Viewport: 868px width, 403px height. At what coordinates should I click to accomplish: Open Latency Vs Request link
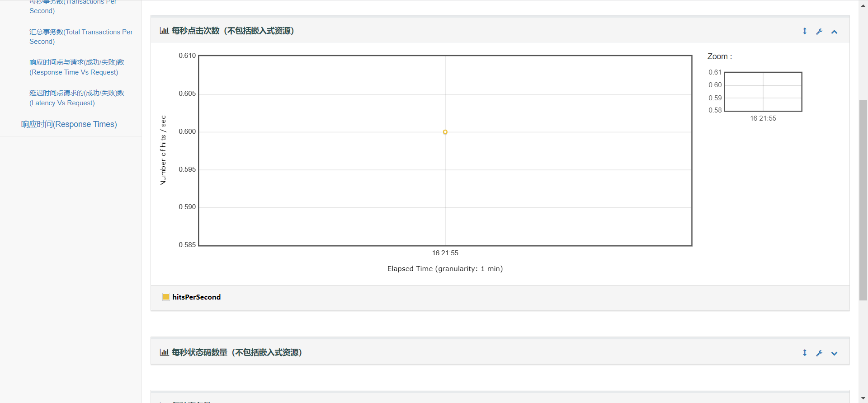[x=77, y=98]
